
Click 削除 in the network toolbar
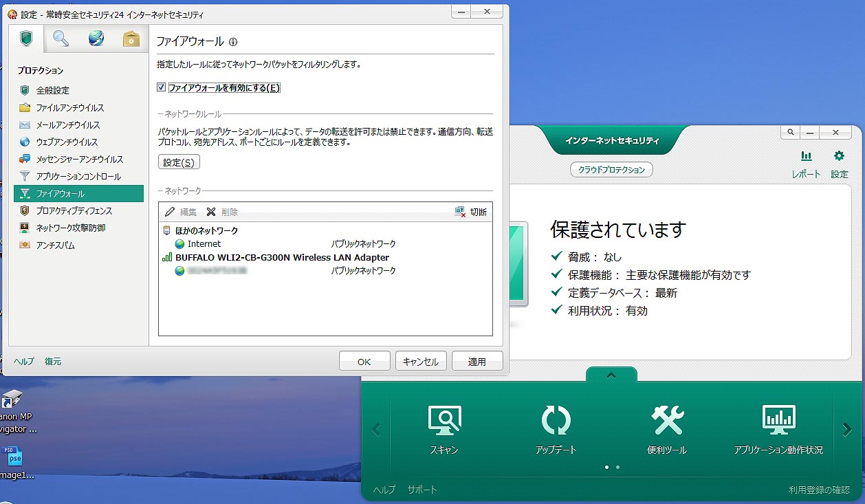(x=222, y=212)
